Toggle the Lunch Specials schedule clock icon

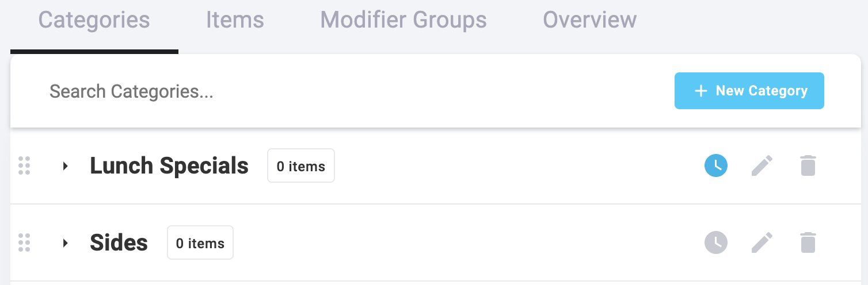point(715,166)
